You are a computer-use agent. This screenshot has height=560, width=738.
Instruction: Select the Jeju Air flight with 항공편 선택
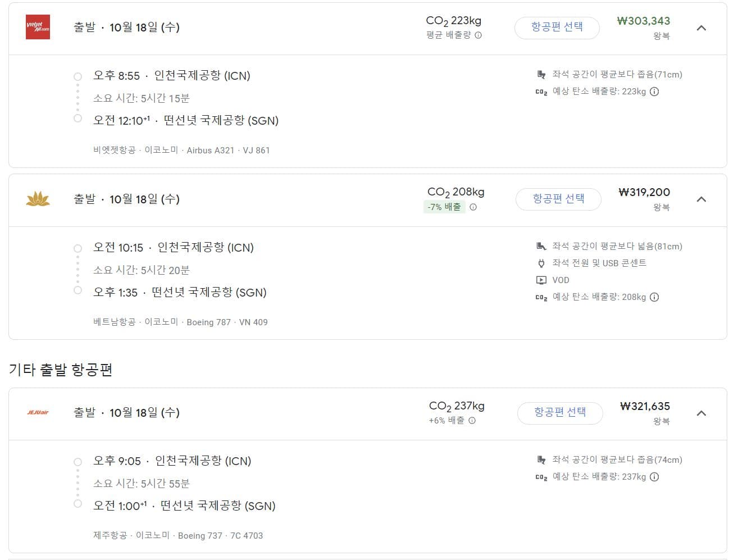coord(560,413)
